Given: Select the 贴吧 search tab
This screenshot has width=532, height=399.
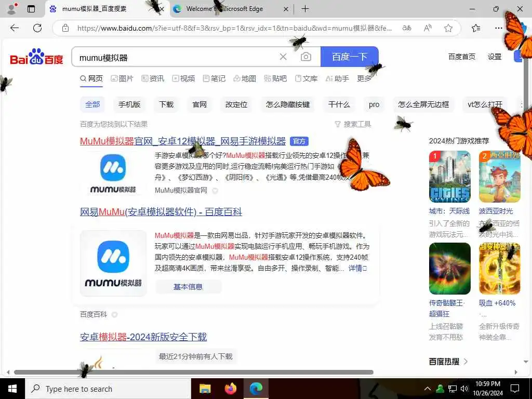Looking at the screenshot, I should [x=275, y=79].
